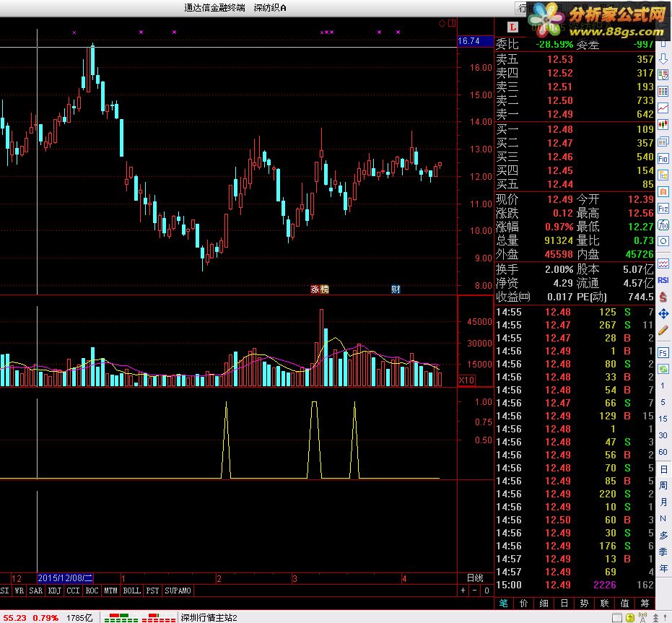Image resolution: width=672 pixels, height=623 pixels.
Task: Click the 财 marker on the chart
Action: [x=396, y=289]
